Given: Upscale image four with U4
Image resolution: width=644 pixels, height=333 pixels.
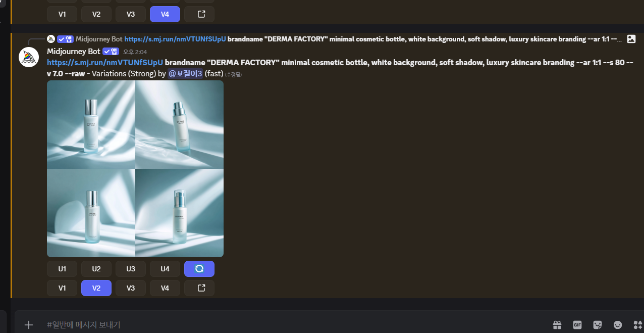Looking at the screenshot, I should coord(165,269).
